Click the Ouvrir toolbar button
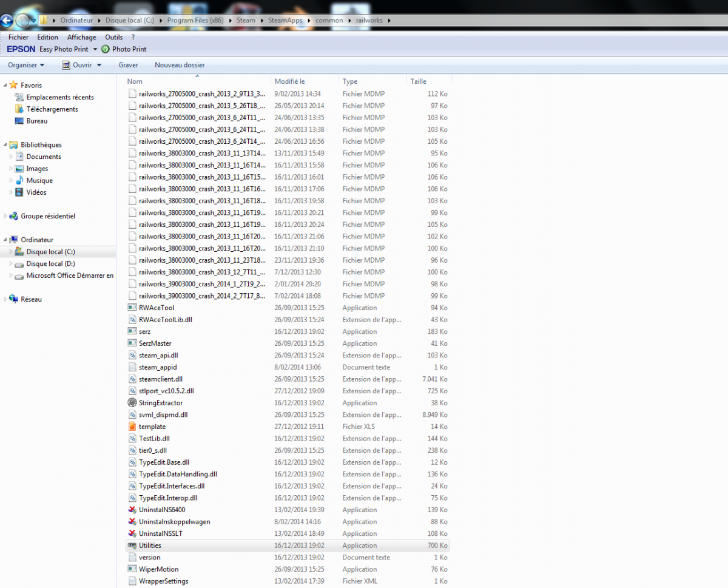 pos(76,65)
